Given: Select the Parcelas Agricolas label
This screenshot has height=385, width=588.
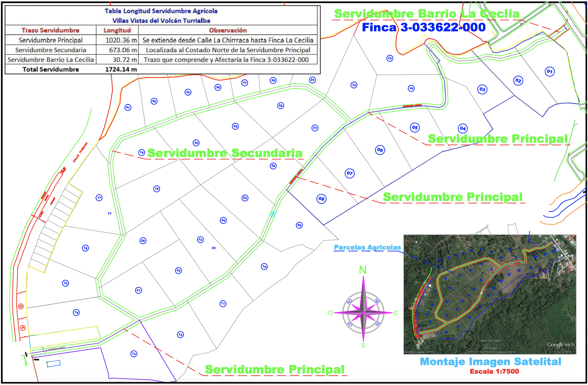Looking at the screenshot, I should coord(367,247).
